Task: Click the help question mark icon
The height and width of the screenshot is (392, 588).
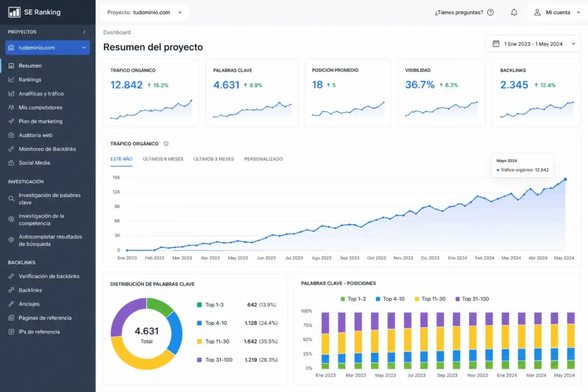Action: pos(490,13)
